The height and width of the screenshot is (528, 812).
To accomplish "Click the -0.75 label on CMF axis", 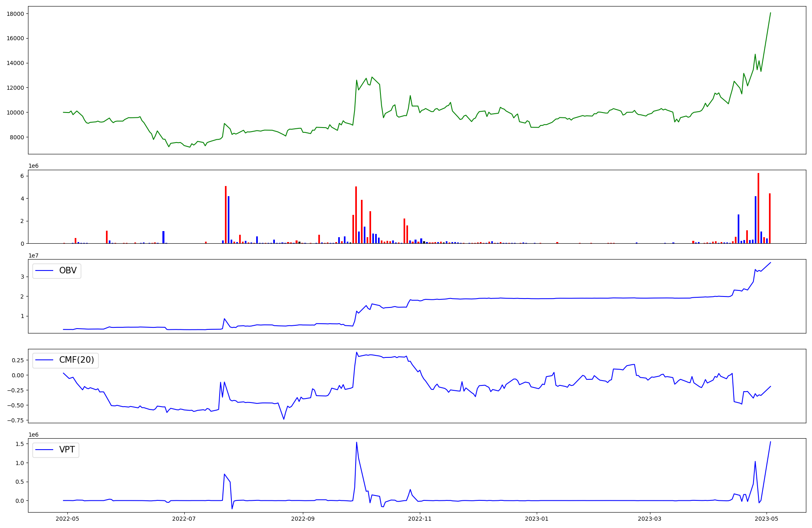I will (x=15, y=420).
